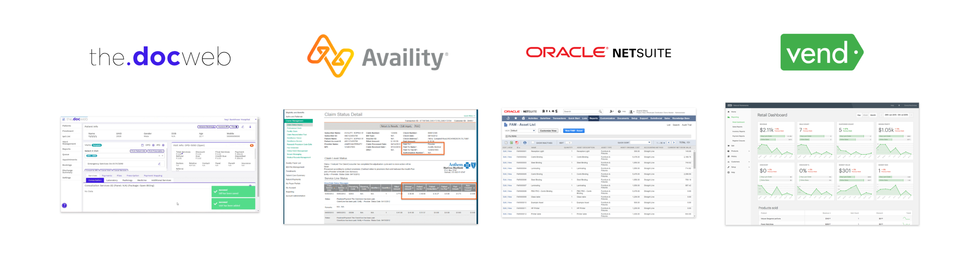Open the Select A Visit dropdown arrow

162,156
